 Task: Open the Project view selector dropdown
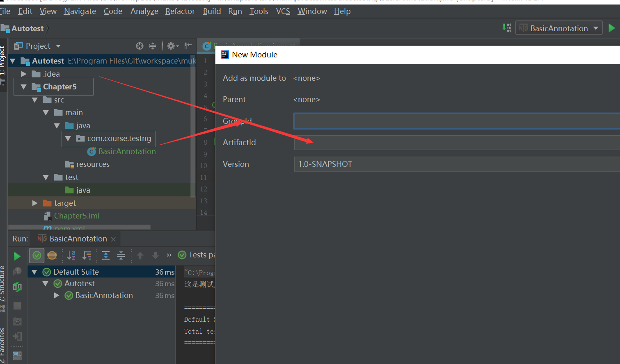click(37, 46)
